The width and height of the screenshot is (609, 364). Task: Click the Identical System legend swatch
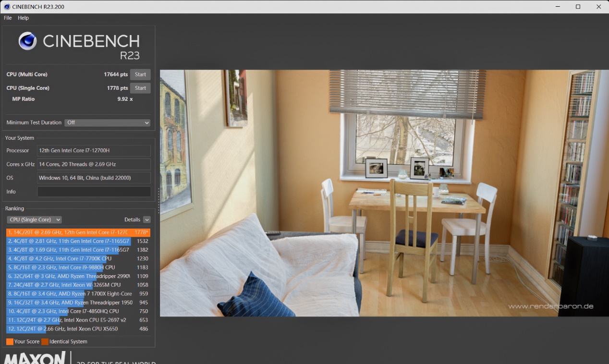tap(45, 341)
